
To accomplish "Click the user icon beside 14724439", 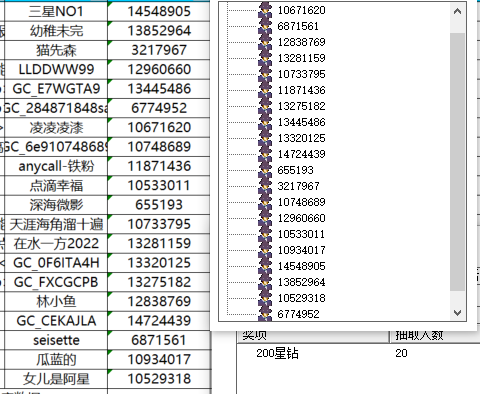I will [x=265, y=154].
